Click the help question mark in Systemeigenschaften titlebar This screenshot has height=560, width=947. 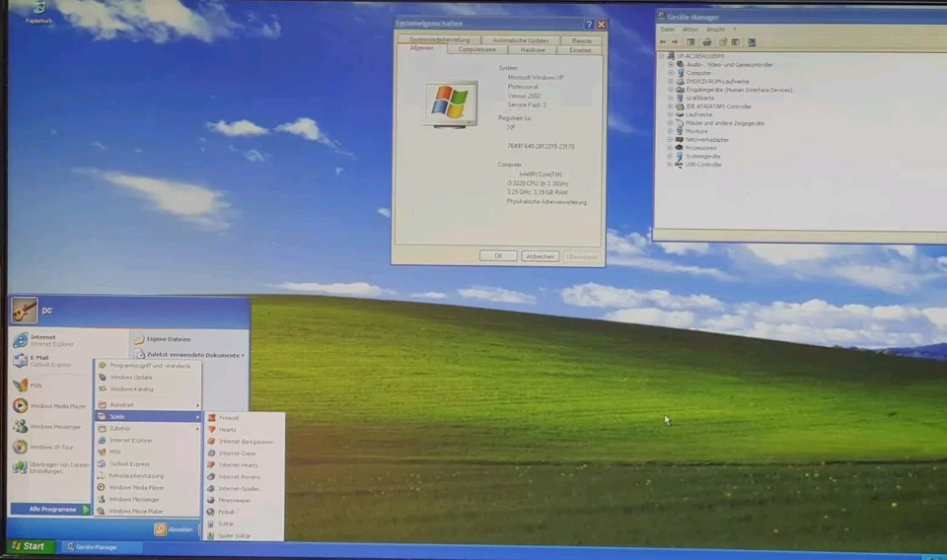pos(589,24)
